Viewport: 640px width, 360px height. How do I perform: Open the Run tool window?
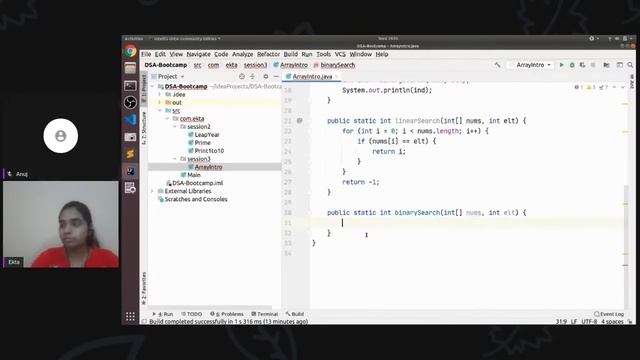163,314
